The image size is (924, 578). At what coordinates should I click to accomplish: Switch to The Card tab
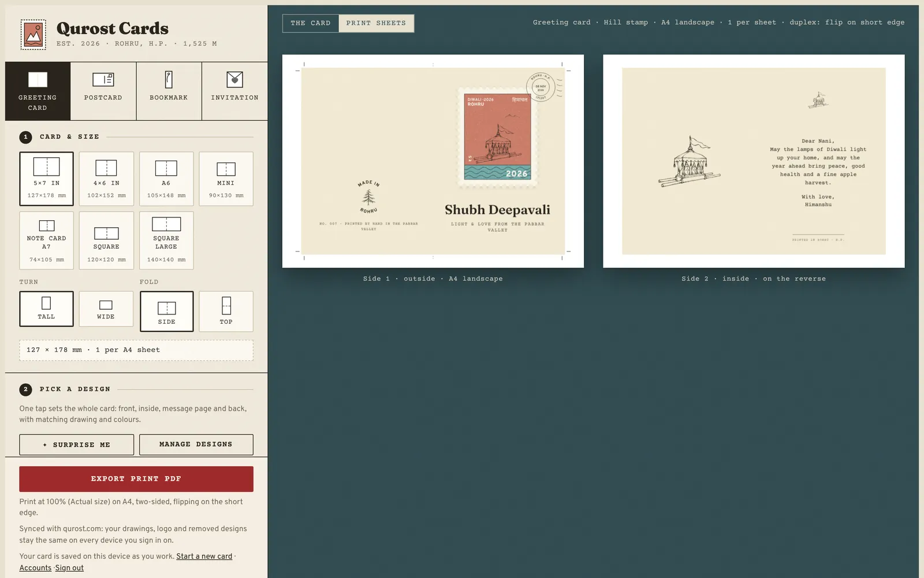[x=311, y=23]
